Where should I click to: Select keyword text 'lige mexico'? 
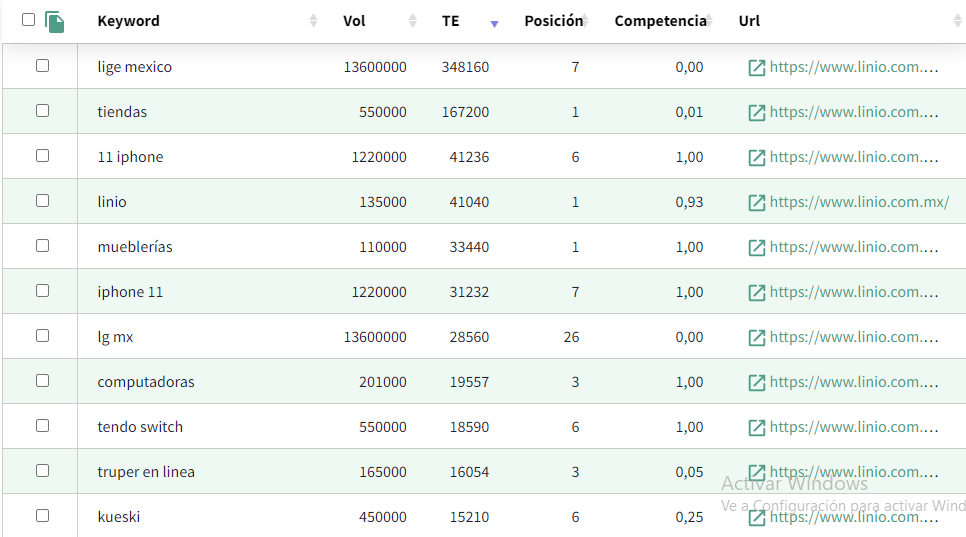click(x=134, y=67)
